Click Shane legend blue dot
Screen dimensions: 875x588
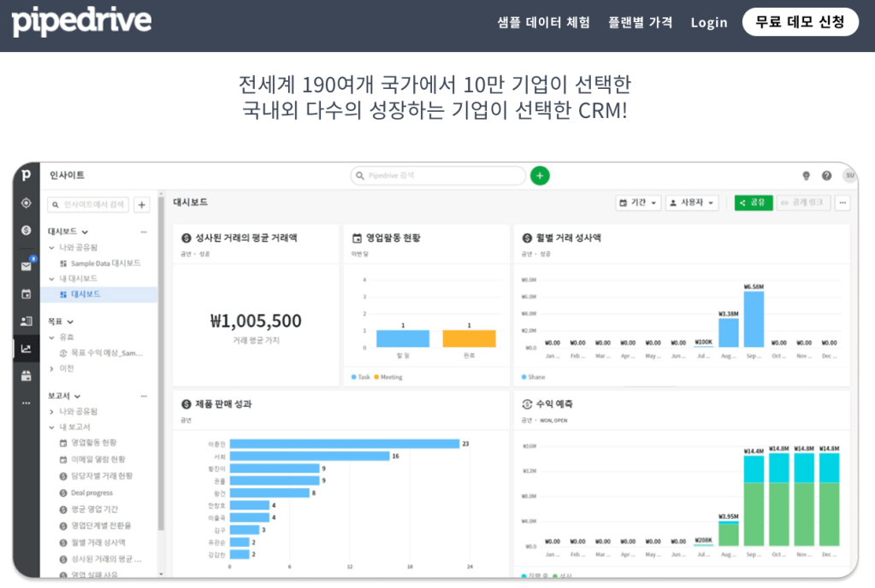[524, 377]
